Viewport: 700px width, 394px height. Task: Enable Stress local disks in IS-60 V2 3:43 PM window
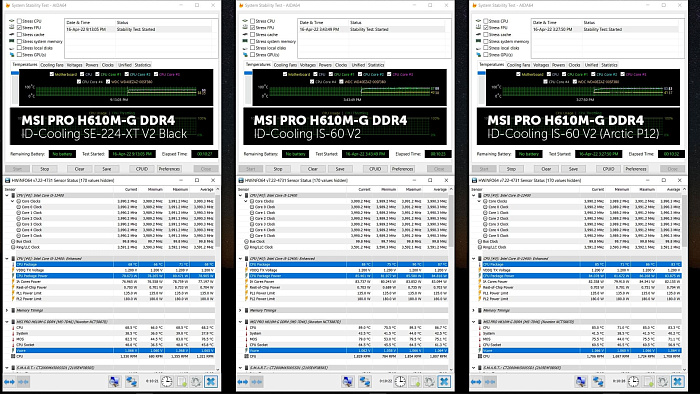point(253,48)
